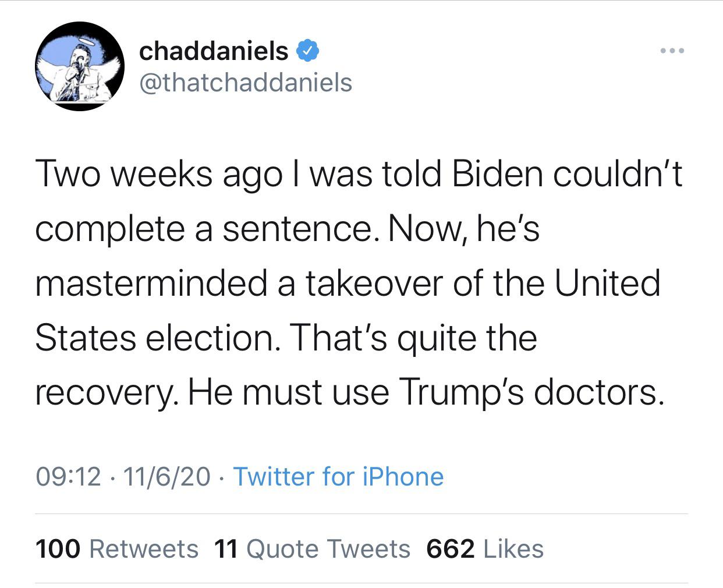Open the chaddaniels profile picture
Image resolution: width=723 pixels, height=588 pixels.
pyautogui.click(x=80, y=66)
